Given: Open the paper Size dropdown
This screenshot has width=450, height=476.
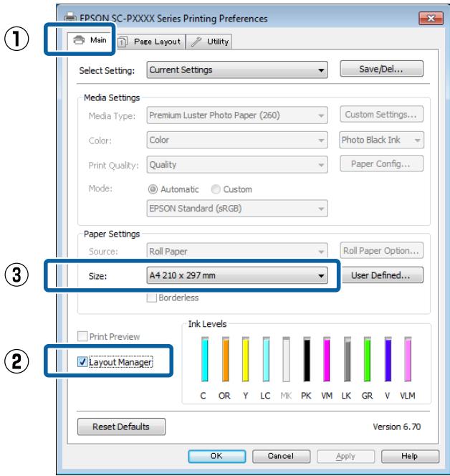Looking at the screenshot, I should pos(237,276).
